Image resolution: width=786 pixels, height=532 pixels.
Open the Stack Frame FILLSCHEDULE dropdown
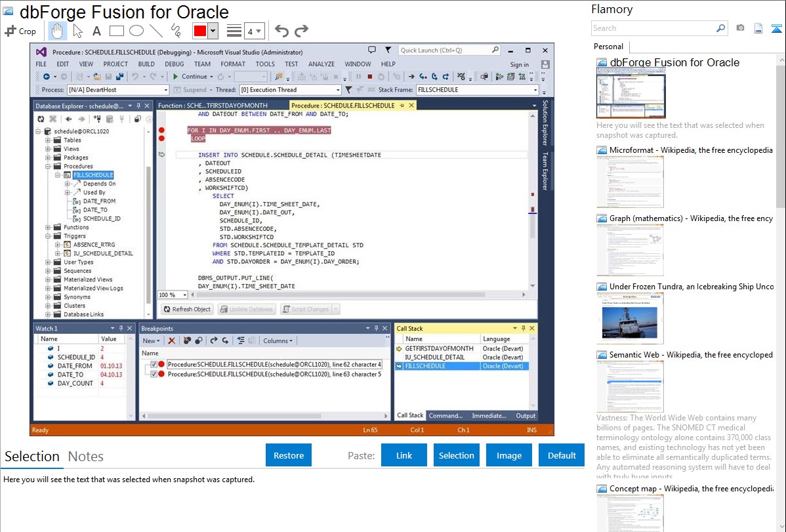(535, 90)
